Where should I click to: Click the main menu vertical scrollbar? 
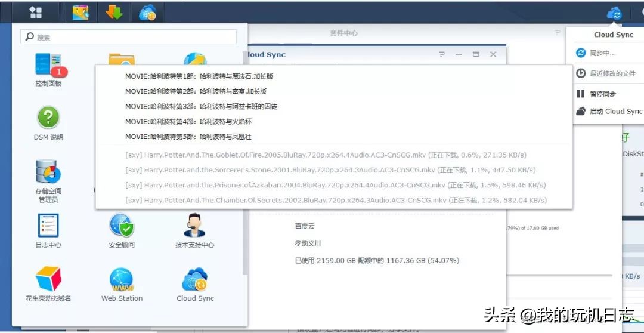pyautogui.click(x=245, y=162)
